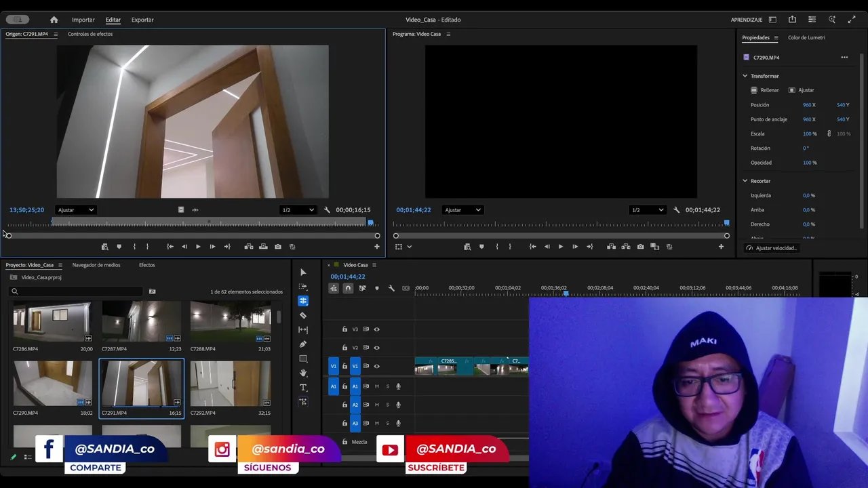Export frame from Program monitor
868x488 pixels.
(640, 247)
